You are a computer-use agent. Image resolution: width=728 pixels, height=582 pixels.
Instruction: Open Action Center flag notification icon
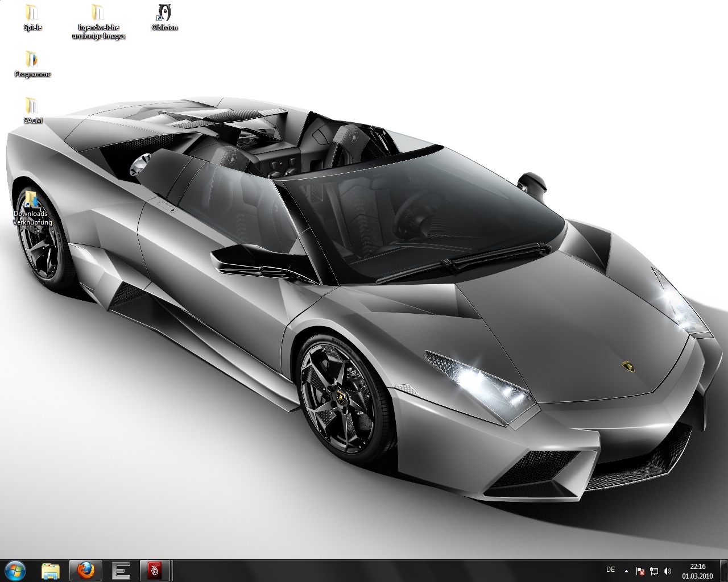pyautogui.click(x=640, y=571)
